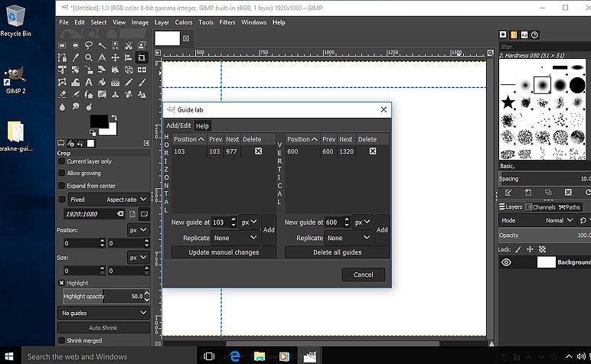Image resolution: width=591 pixels, height=364 pixels.
Task: Toggle lock pixels brush icon
Action: 518,249
